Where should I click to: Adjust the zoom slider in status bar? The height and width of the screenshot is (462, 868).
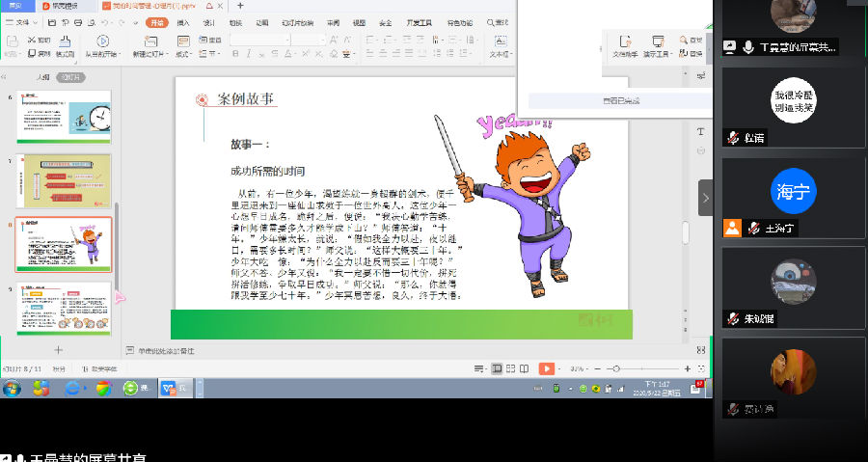(616, 368)
